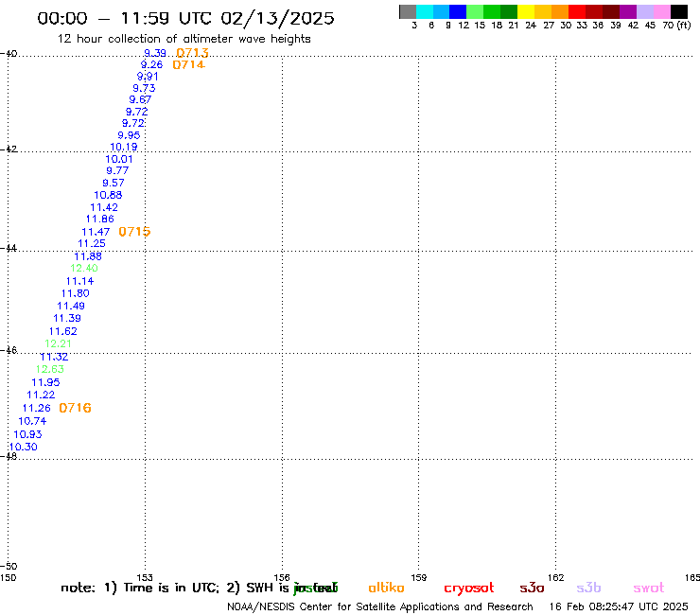Click the 11.80 wave height value
Viewport: 700px width, 615px height.
coord(76,293)
